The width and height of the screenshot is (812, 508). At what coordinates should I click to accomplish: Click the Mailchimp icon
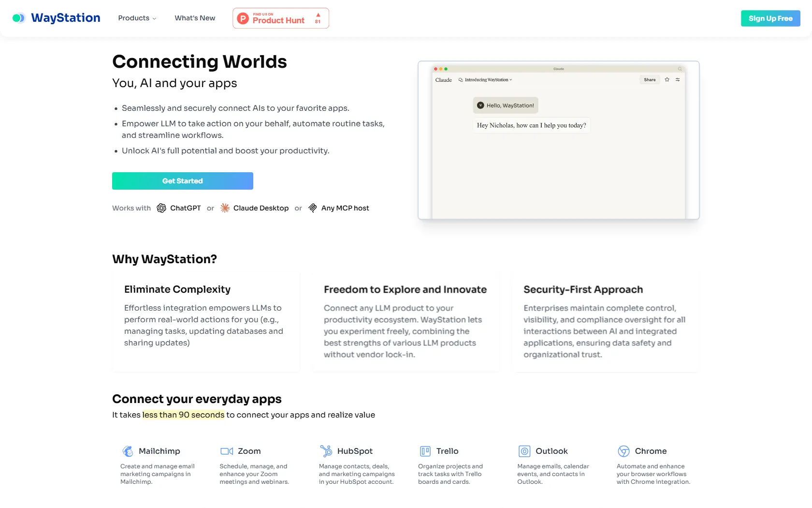128,451
